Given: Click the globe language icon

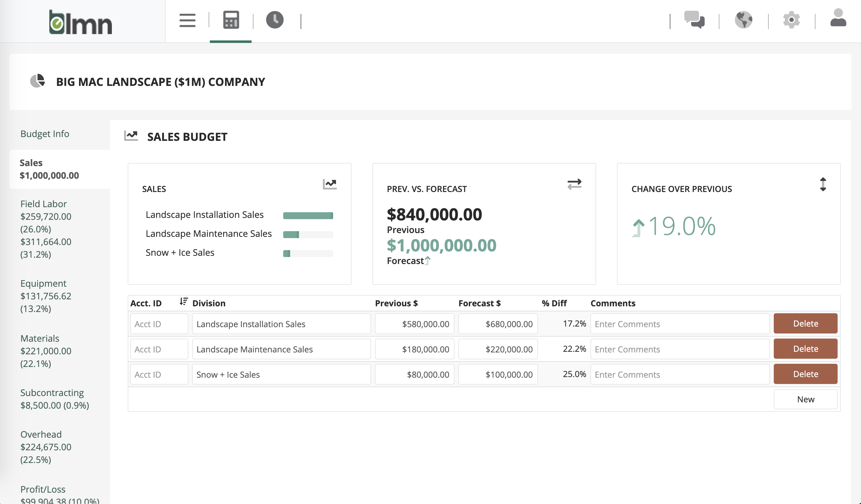Looking at the screenshot, I should pos(744,20).
